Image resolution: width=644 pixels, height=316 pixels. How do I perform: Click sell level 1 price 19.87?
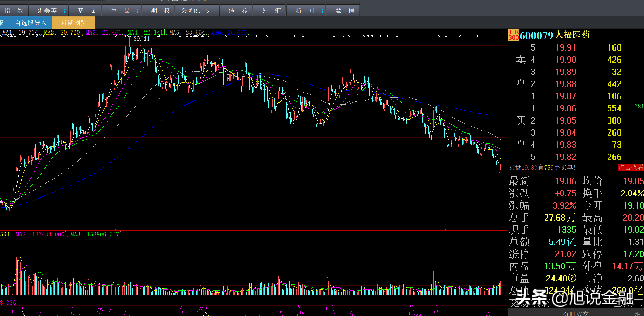[x=566, y=96]
